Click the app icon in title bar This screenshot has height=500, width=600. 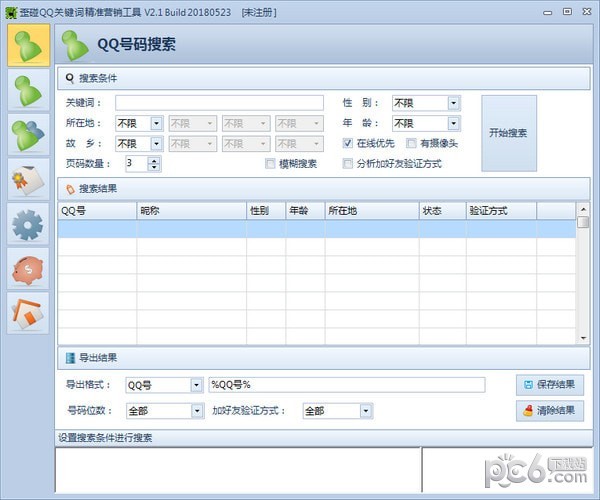tap(11, 12)
